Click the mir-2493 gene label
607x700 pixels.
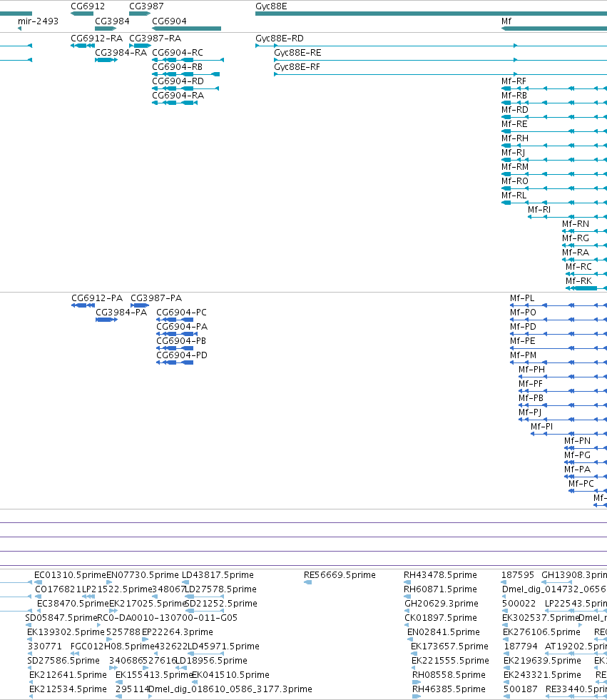tap(38, 21)
